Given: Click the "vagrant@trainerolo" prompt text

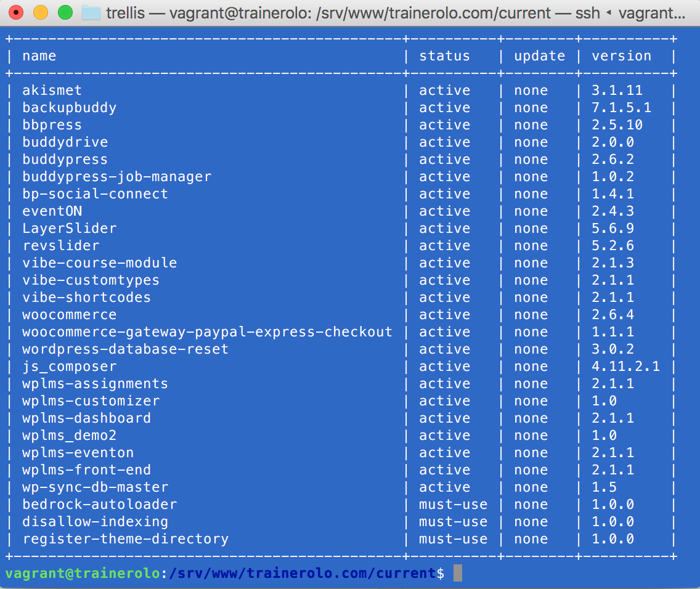Looking at the screenshot, I should point(83,574).
